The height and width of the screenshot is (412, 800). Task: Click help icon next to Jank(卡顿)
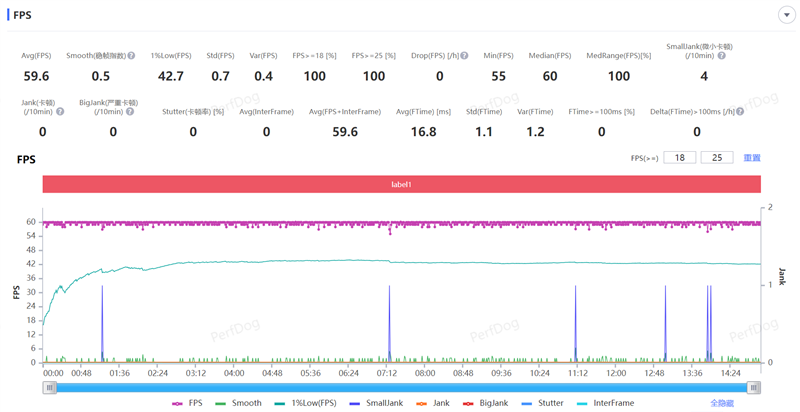[60, 112]
